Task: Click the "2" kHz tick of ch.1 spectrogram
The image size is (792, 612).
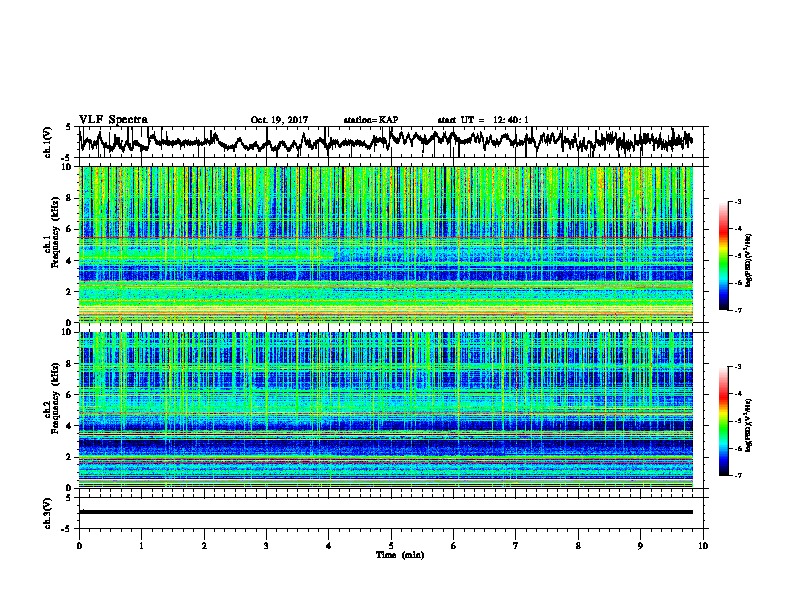Action: (x=70, y=292)
